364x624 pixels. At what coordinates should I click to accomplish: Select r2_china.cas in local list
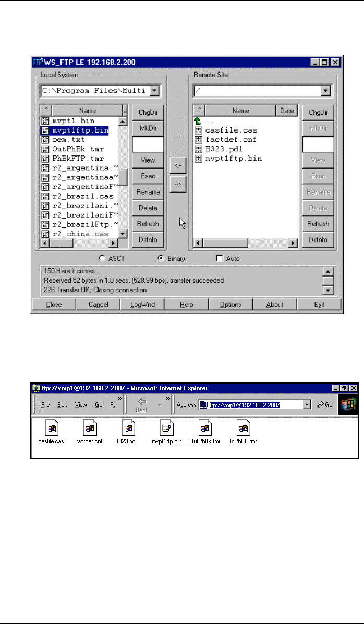point(80,234)
